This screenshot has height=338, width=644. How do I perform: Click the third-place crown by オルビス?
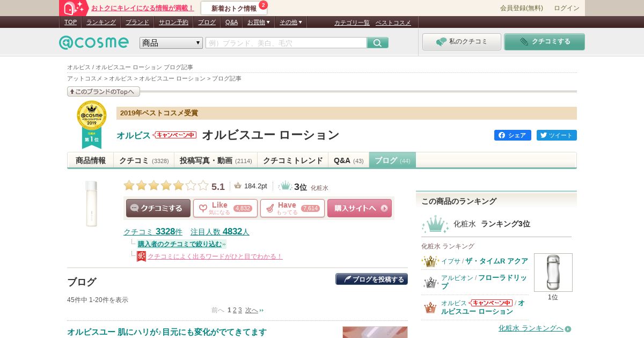click(430, 307)
